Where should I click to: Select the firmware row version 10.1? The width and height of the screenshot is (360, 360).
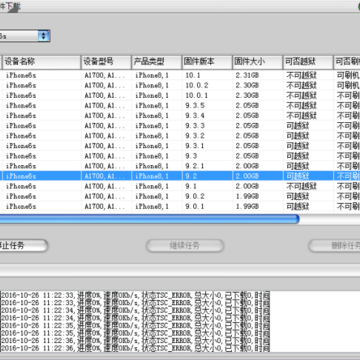(x=180, y=75)
